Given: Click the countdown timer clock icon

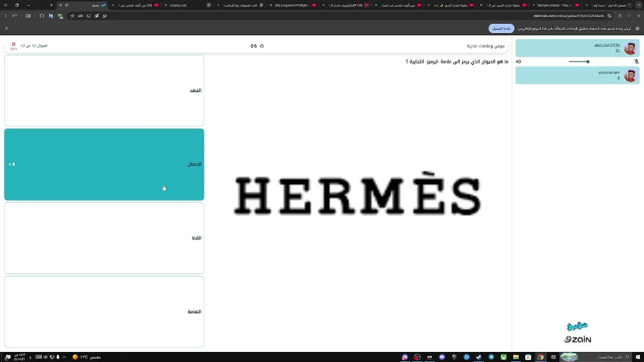Looking at the screenshot, I should coord(262,46).
